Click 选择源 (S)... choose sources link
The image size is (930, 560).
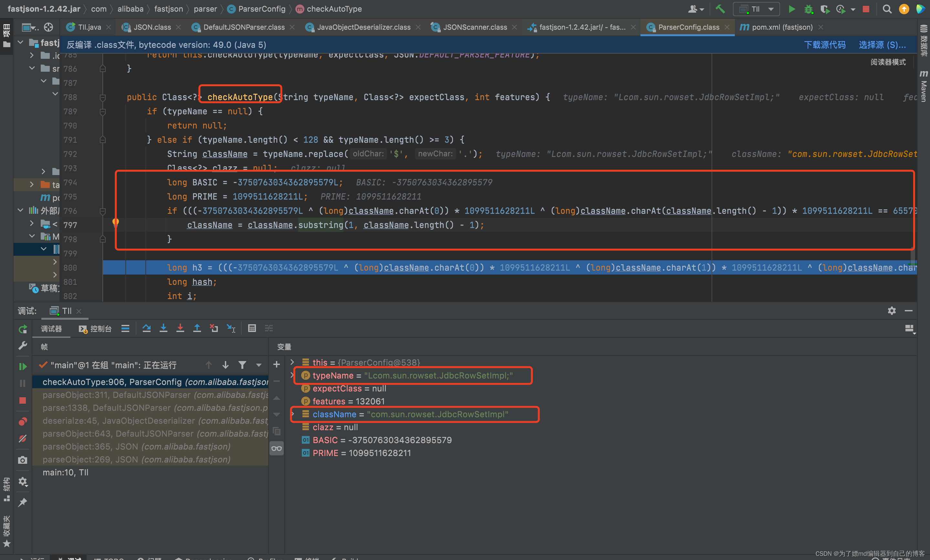point(882,45)
